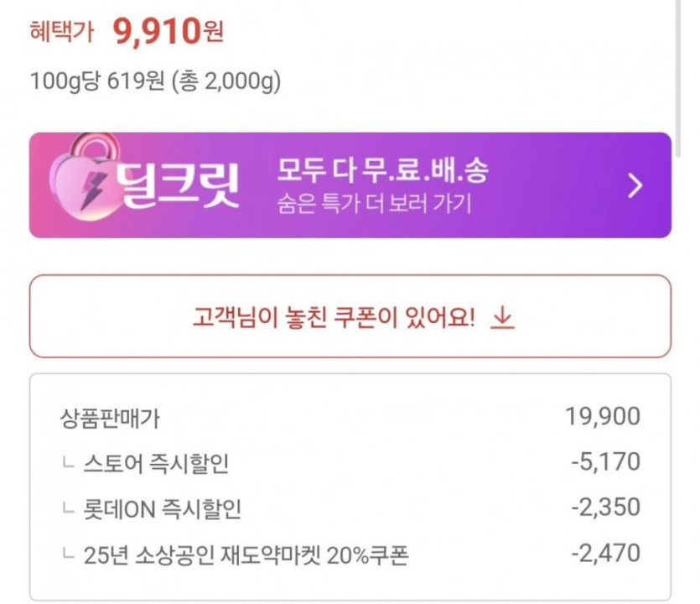Click the -5,170 discount amount
This screenshot has width=700, height=604.
pos(605,462)
